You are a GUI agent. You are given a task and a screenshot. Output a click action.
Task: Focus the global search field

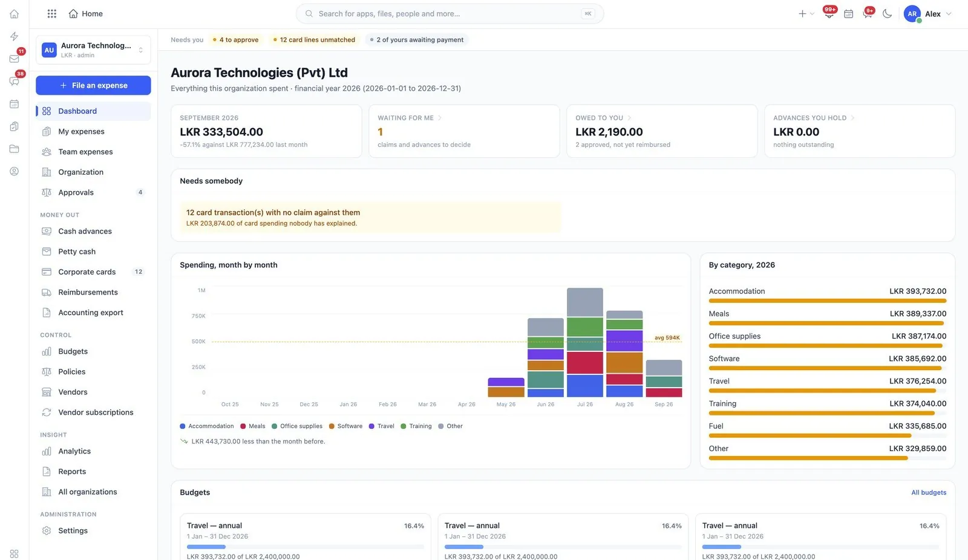tap(450, 13)
